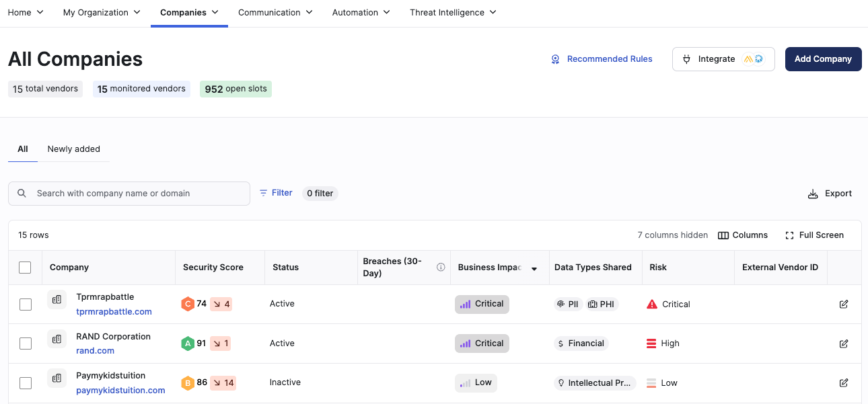Image resolution: width=868 pixels, height=404 pixels.
Task: Open the tprmrapbattle.com link
Action: [x=114, y=312]
